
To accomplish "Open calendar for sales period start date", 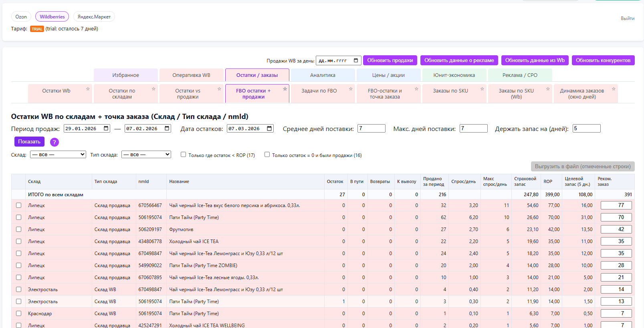I will tap(106, 129).
